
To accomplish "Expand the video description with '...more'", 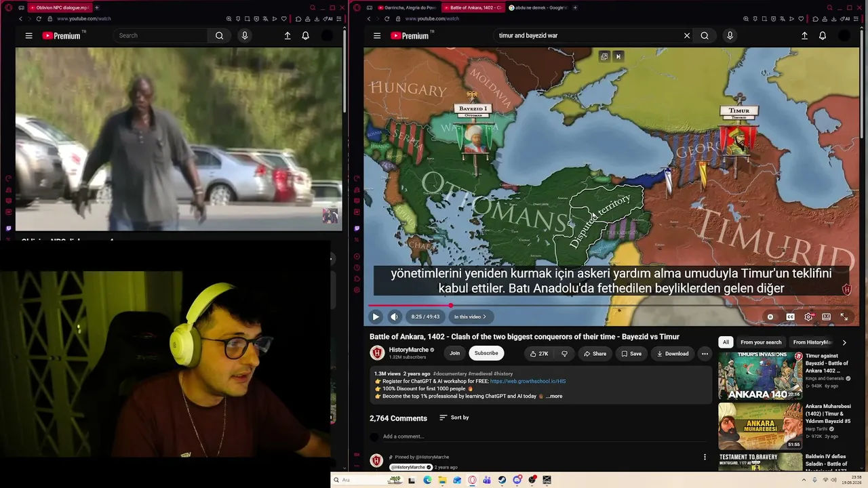I will [554, 396].
